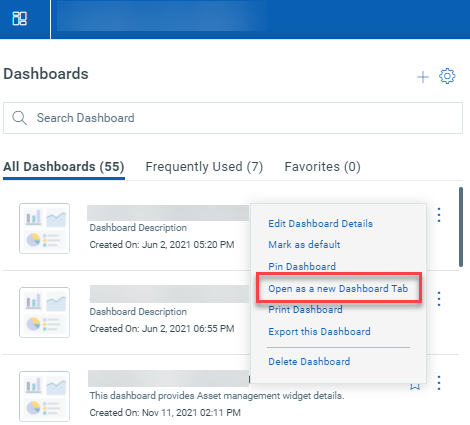Image resolution: width=470 pixels, height=425 pixels.
Task: Bookmark the Asset management dashboard
Action: coord(415,386)
